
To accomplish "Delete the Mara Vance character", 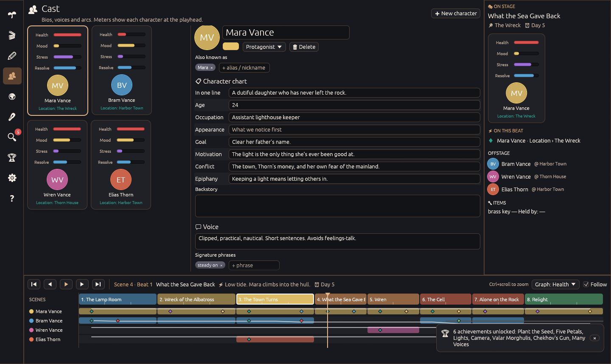I will [x=304, y=47].
